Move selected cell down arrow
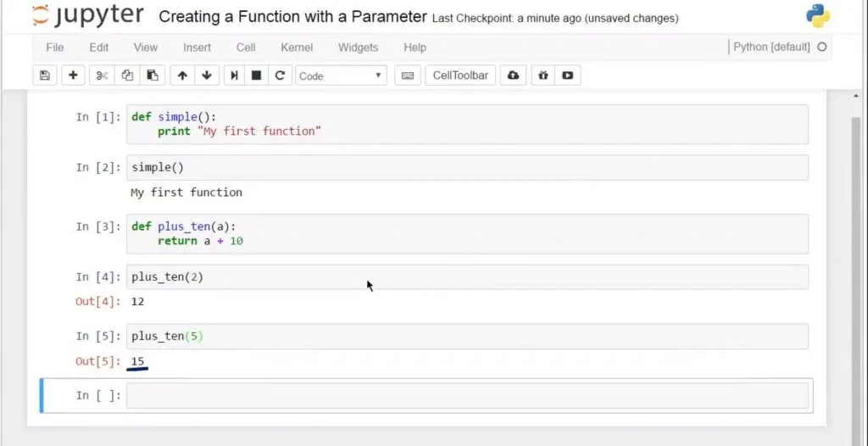The height and width of the screenshot is (446, 868). click(x=206, y=75)
